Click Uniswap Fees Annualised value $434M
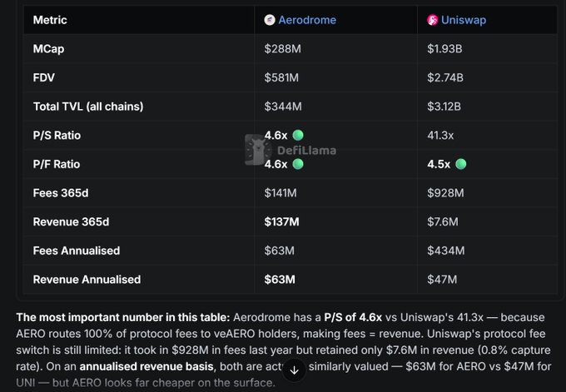Viewport: 566px width, 392px height. coord(446,251)
